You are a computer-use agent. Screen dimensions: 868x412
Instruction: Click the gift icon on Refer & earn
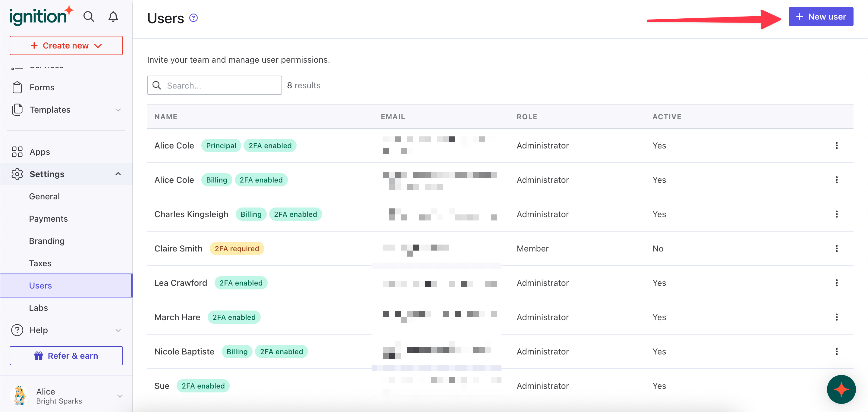(x=39, y=356)
